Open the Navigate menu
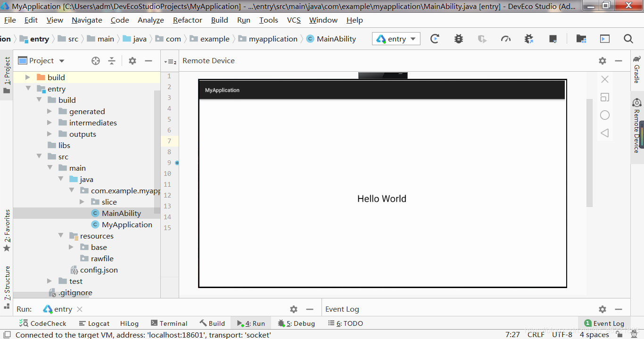The image size is (644, 339). 87,20
